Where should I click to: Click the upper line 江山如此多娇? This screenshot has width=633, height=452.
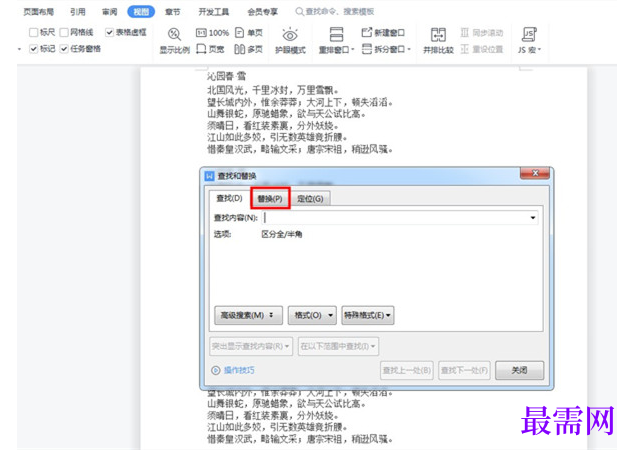coord(277,137)
